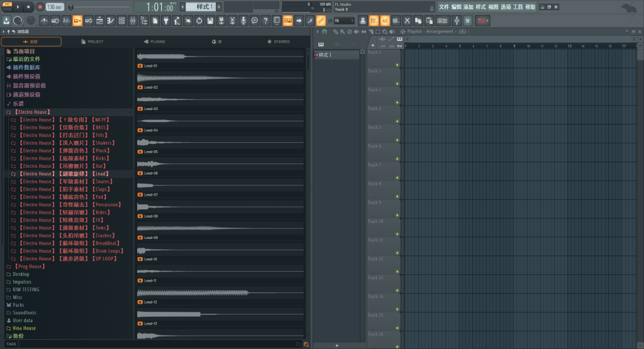Viewport: 644px width, 349px height.
Task: Click the speech bubble chat icon
Action: click(x=255, y=21)
